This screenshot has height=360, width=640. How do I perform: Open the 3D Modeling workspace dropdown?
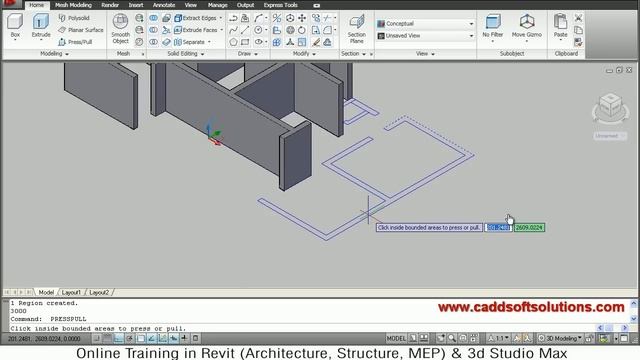coord(561,338)
